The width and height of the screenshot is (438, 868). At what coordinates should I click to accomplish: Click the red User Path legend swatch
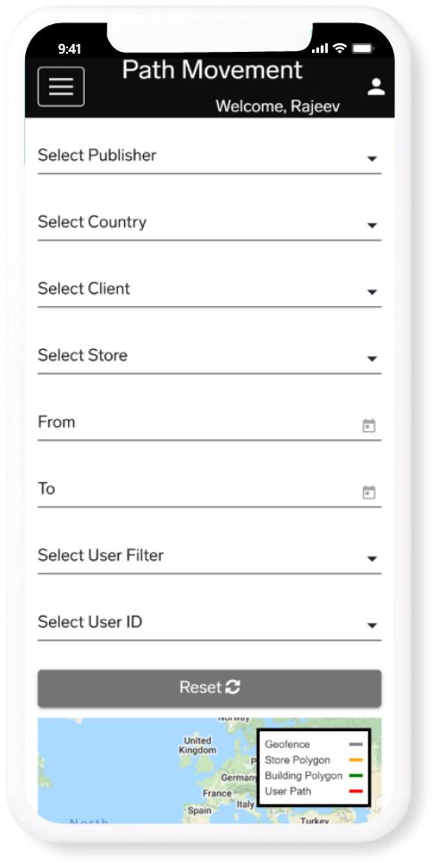(x=356, y=792)
